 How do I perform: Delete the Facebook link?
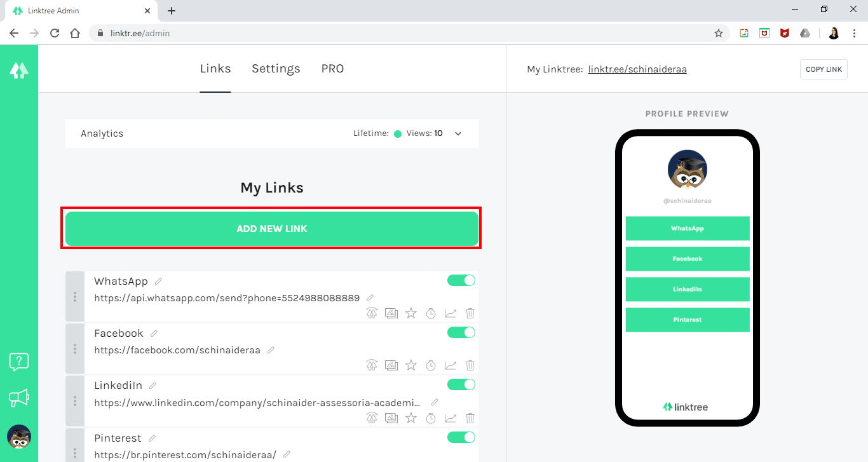470,365
